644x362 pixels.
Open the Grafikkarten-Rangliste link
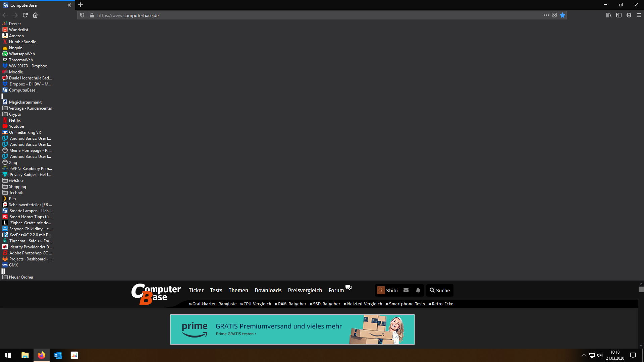pyautogui.click(x=214, y=304)
